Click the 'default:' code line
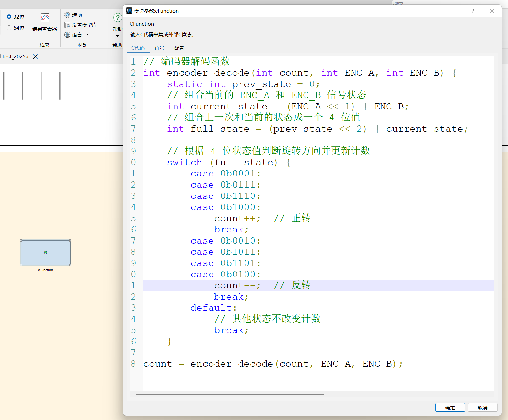 pyautogui.click(x=213, y=308)
